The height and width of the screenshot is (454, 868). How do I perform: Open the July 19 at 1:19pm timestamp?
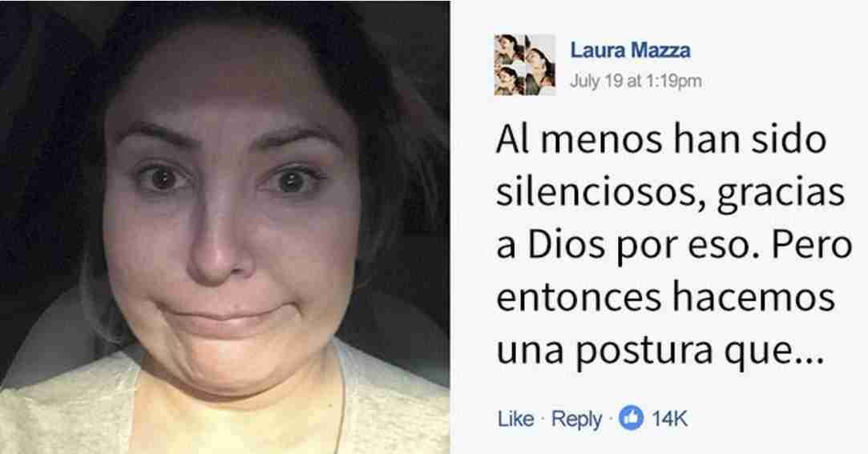[636, 82]
